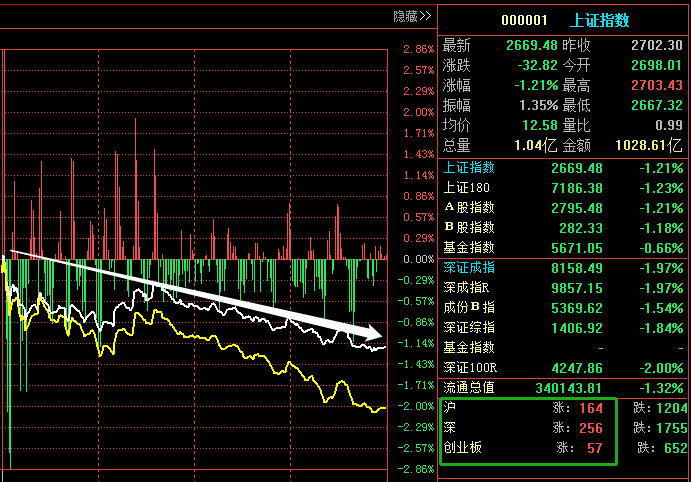Click the 创业板 label in breadth panel

(462, 447)
